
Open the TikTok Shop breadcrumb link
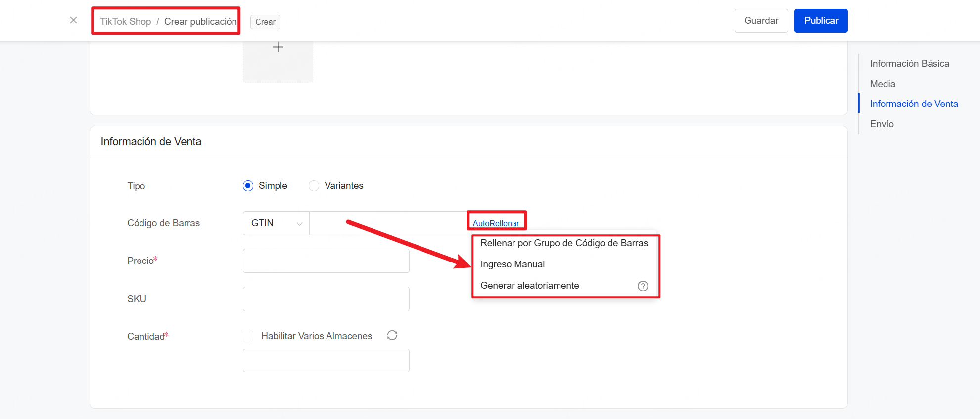point(125,21)
